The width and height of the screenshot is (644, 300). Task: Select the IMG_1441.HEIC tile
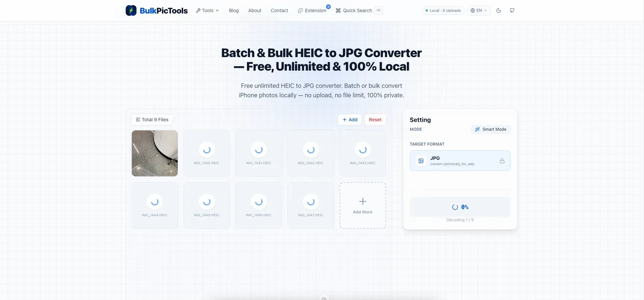(259, 153)
